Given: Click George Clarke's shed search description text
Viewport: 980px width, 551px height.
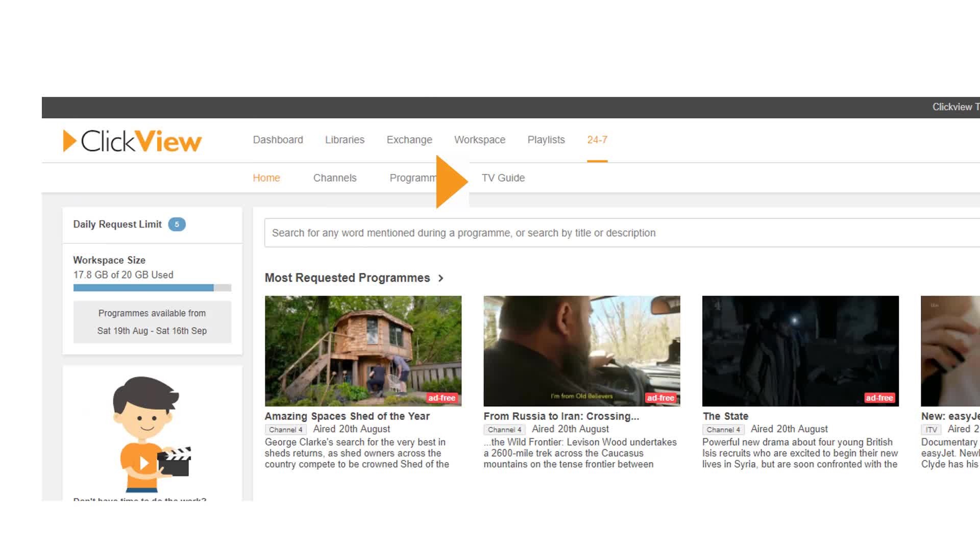Looking at the screenshot, I should click(x=357, y=453).
